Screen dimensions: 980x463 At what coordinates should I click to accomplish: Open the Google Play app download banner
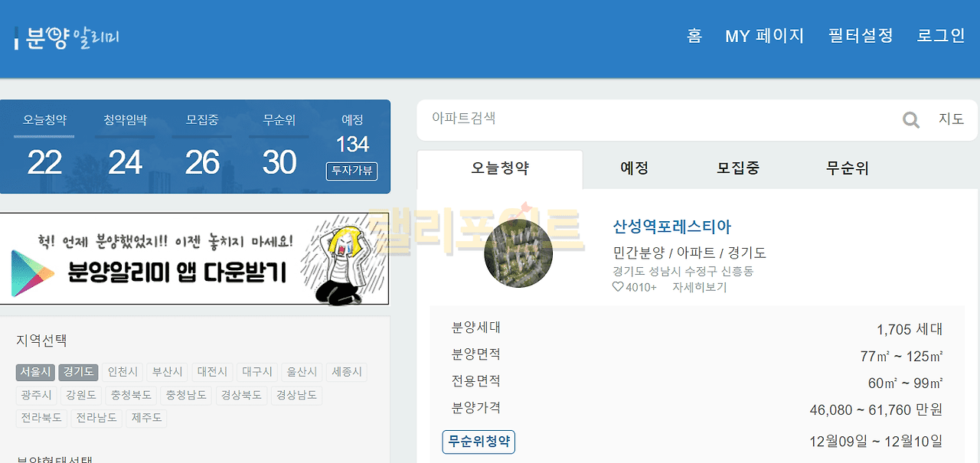[x=194, y=259]
